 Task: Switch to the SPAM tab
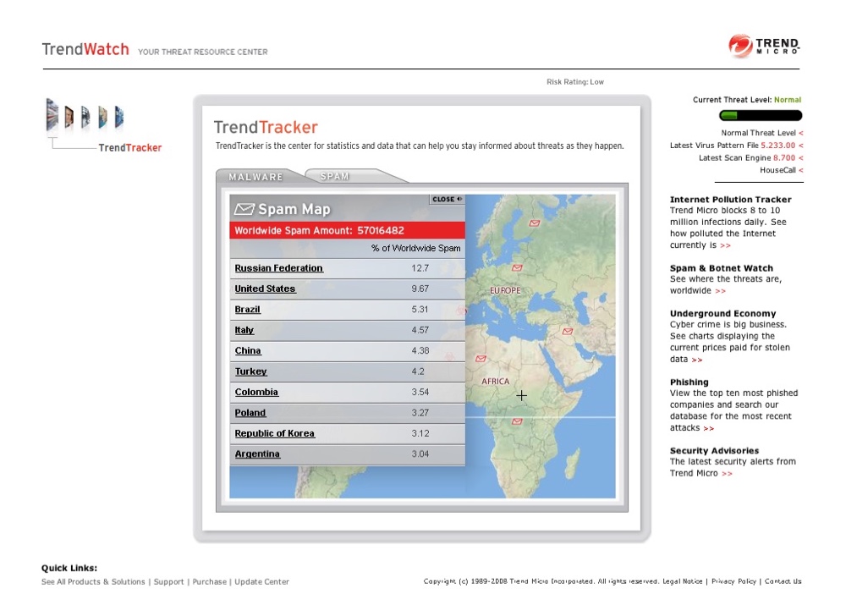click(x=335, y=177)
